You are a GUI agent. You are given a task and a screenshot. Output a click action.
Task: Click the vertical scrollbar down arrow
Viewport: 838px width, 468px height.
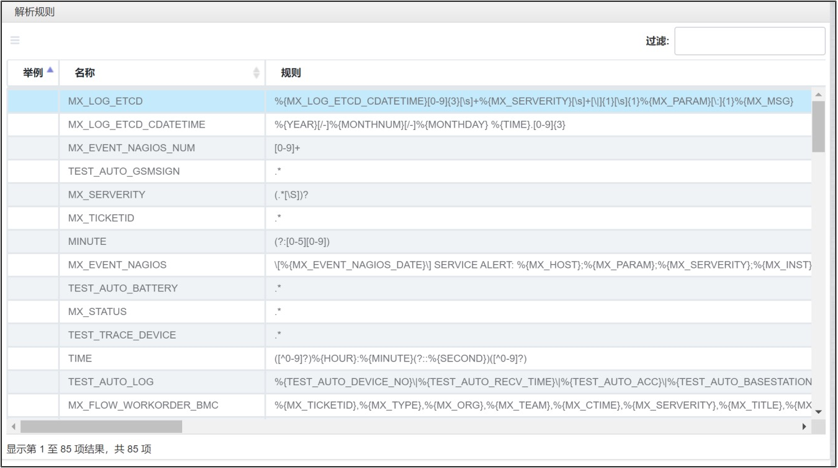coord(818,411)
